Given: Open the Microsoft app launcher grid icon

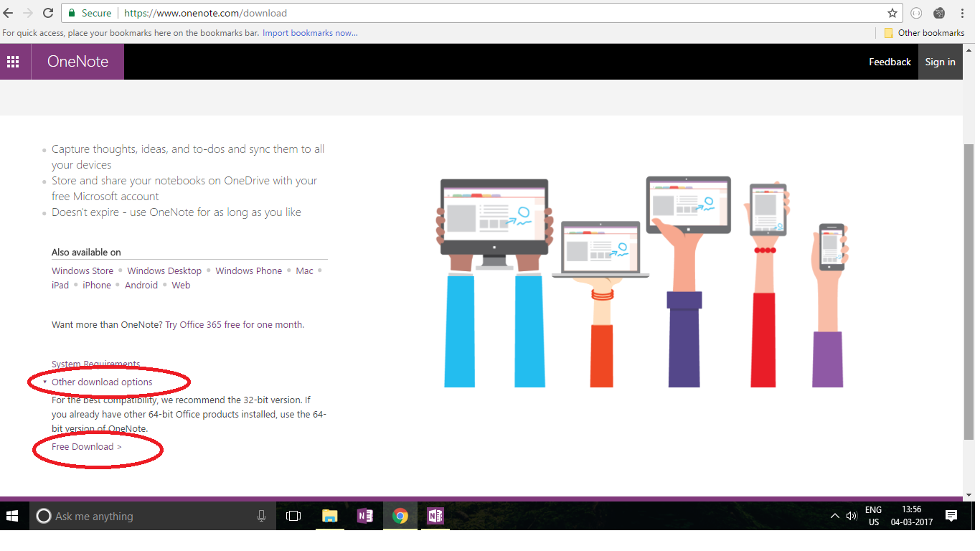Looking at the screenshot, I should [x=13, y=62].
